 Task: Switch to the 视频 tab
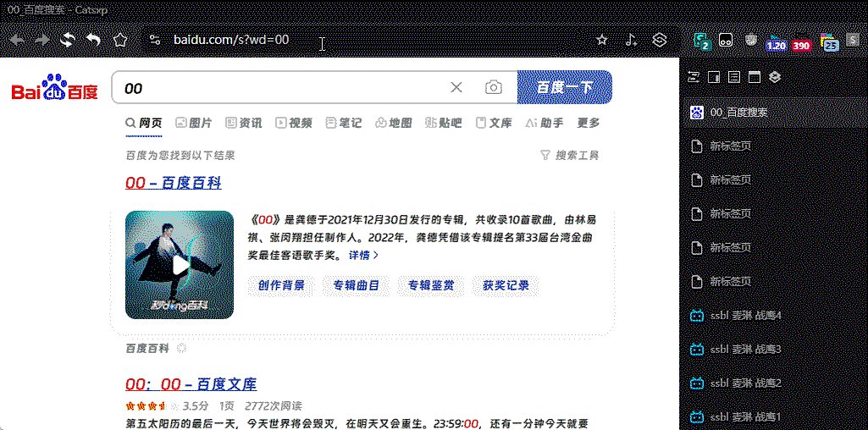294,123
